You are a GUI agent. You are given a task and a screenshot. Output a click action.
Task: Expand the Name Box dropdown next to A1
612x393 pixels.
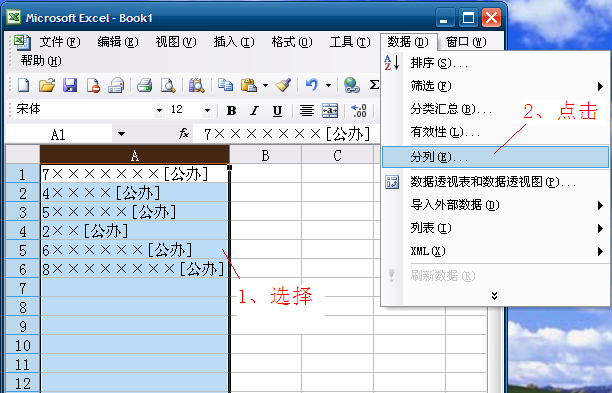tap(121, 134)
